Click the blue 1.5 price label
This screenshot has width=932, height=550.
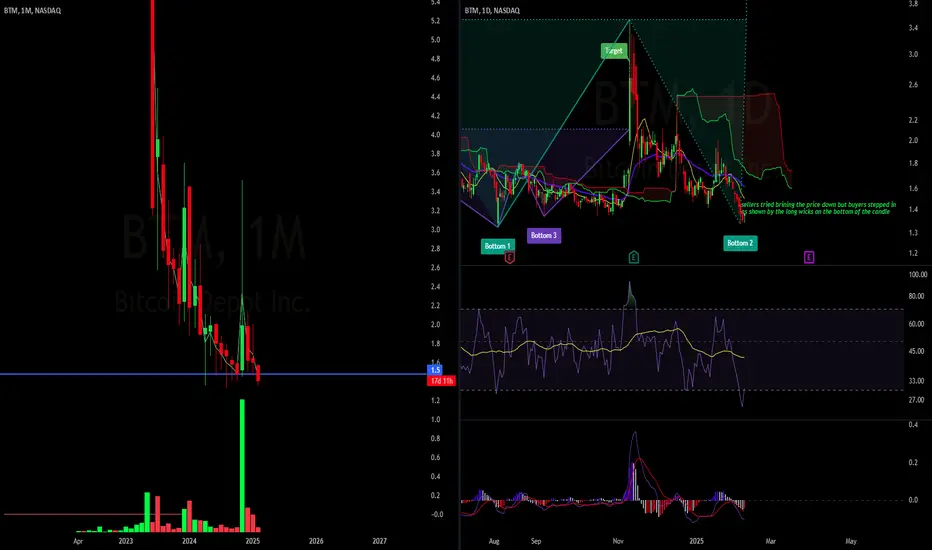(x=435, y=370)
